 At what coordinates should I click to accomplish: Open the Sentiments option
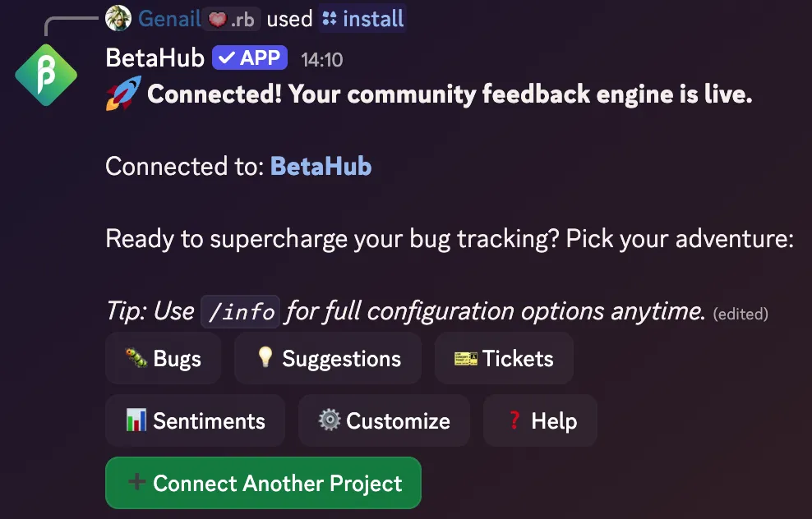195,421
